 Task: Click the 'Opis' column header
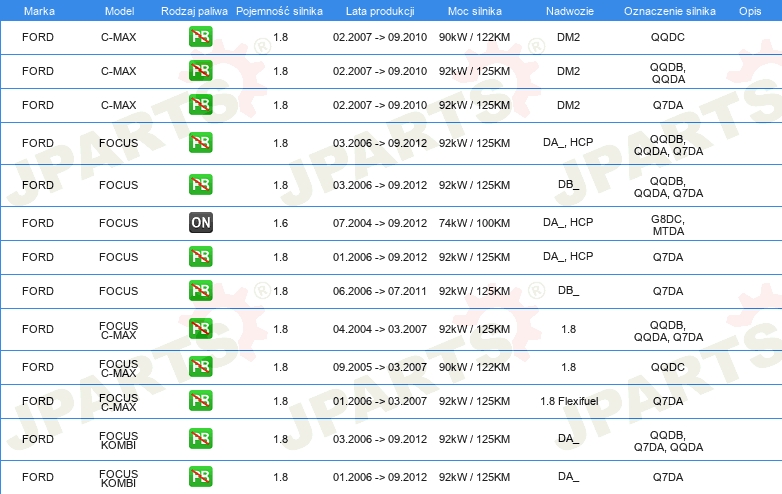pos(750,11)
